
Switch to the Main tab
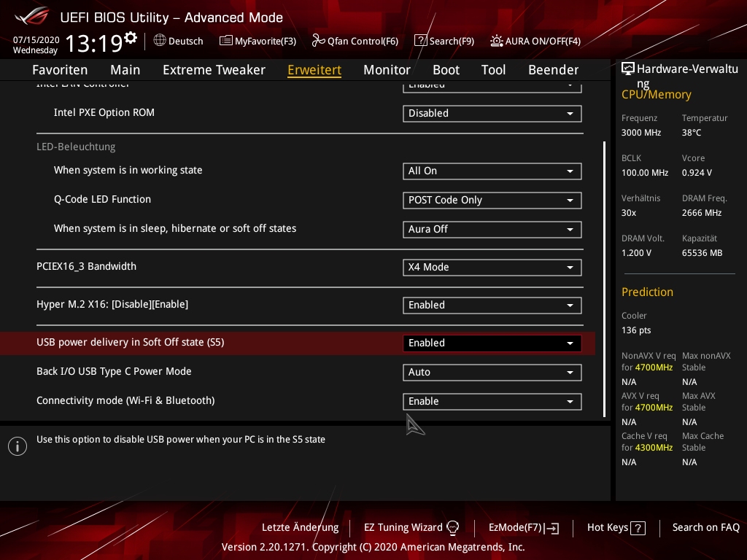click(125, 70)
